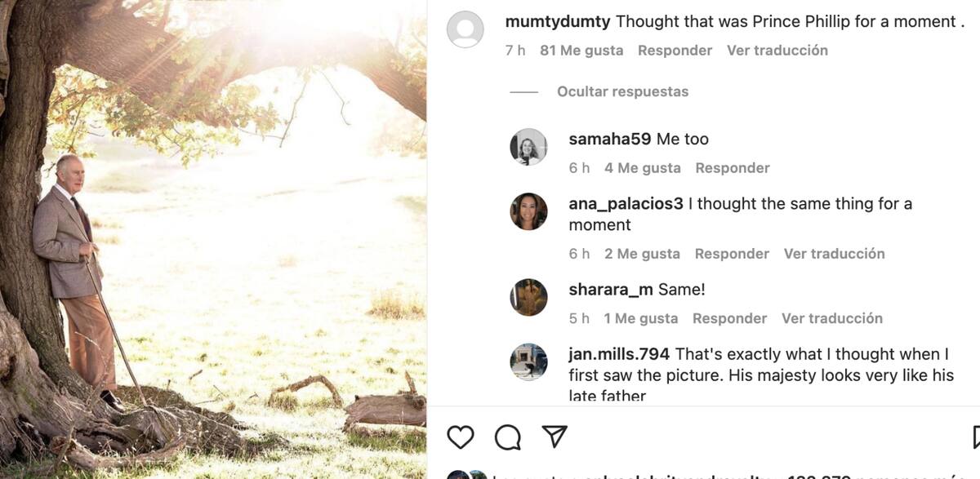Open sharara_m's profile picture
The width and height of the screenshot is (980, 479).
click(528, 297)
